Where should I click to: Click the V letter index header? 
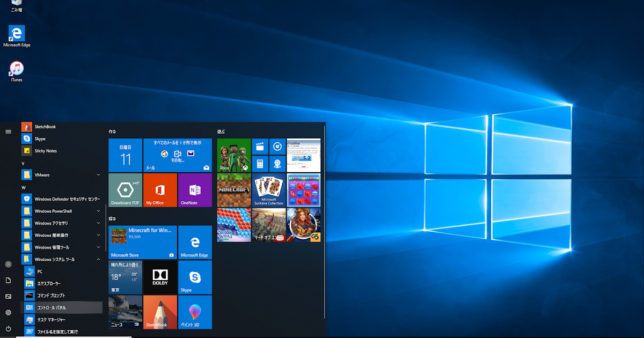point(23,163)
